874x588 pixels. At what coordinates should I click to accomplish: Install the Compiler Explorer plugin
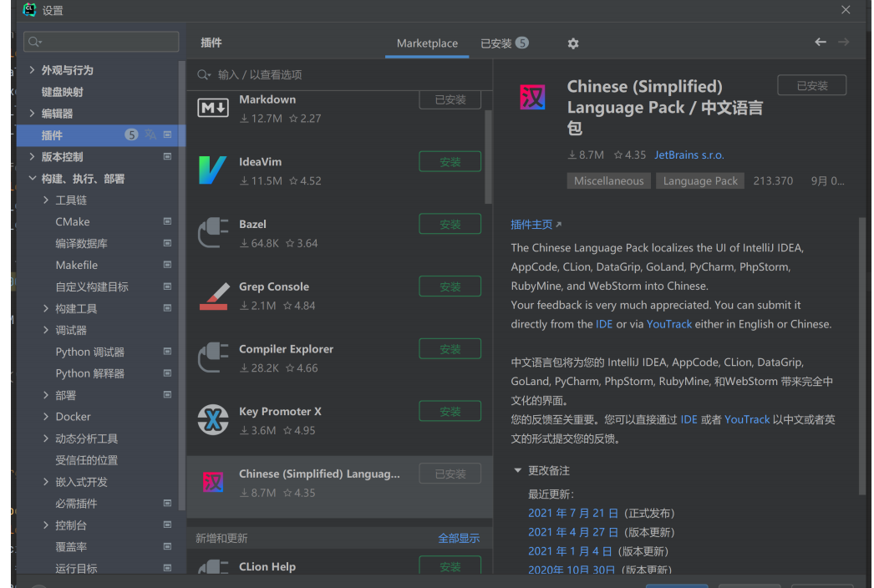(x=450, y=349)
